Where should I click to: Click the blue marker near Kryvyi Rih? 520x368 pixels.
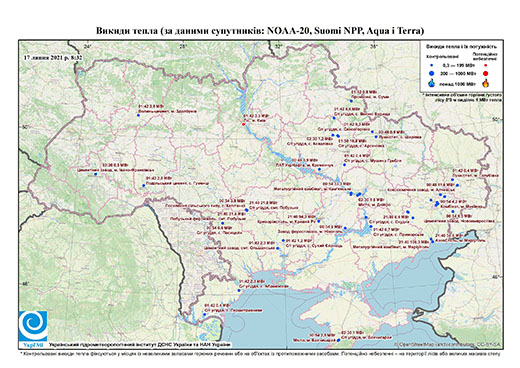click(318, 221)
